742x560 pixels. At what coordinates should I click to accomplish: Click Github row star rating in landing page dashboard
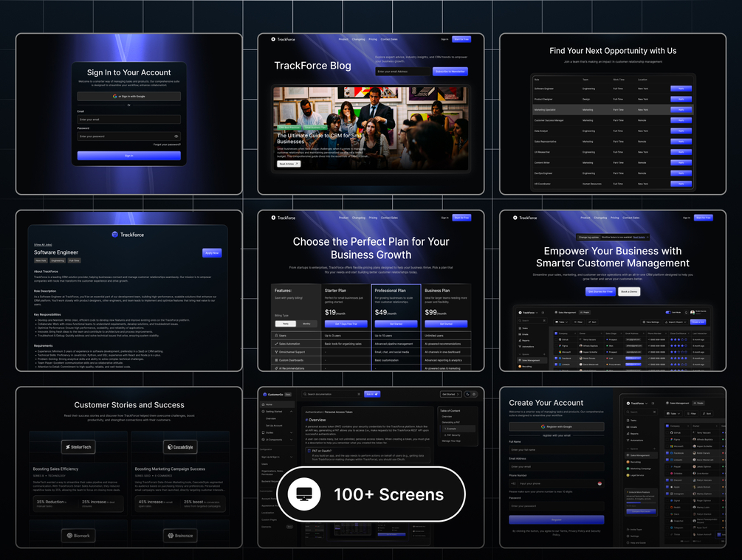tap(678, 339)
